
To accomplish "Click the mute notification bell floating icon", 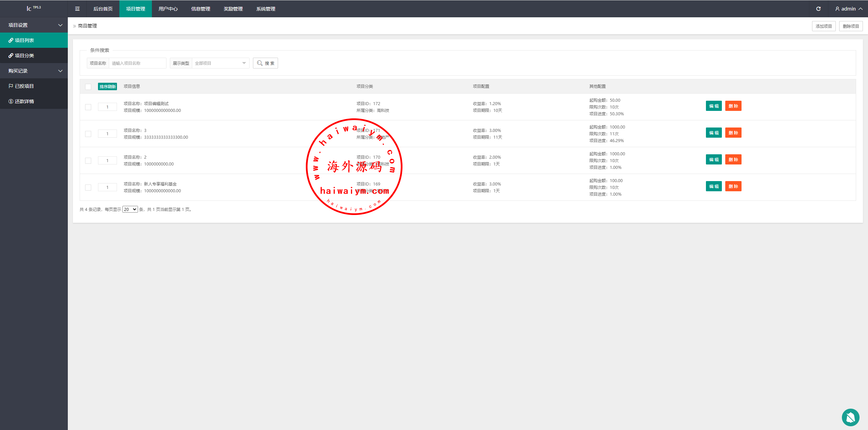I will tap(850, 417).
